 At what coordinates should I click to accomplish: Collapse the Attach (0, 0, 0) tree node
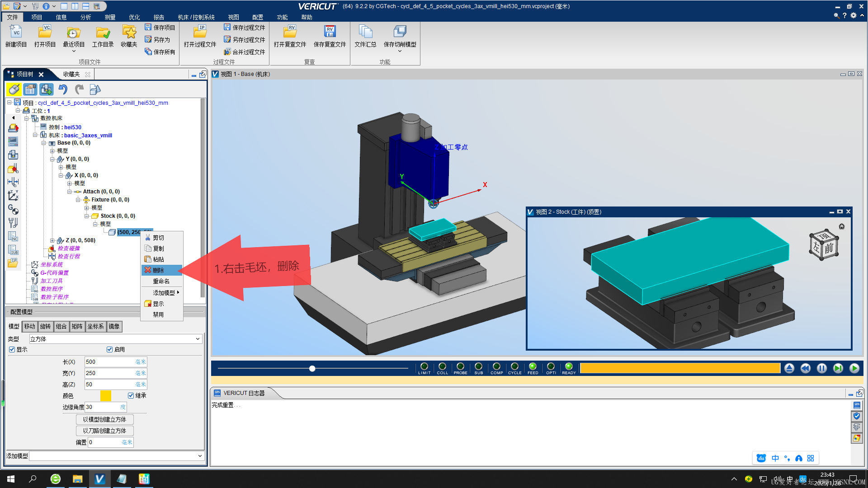pyautogui.click(x=69, y=192)
